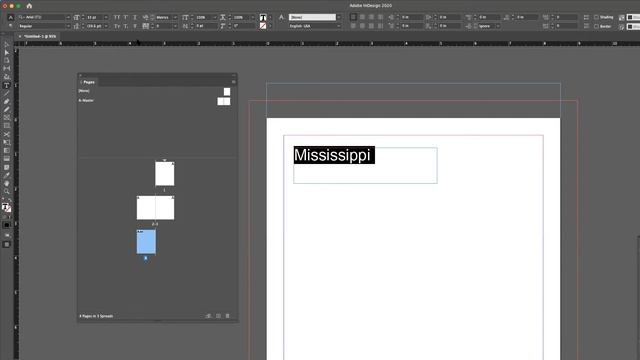
Task: Open the leading value dropdown
Action: [x=106, y=26]
